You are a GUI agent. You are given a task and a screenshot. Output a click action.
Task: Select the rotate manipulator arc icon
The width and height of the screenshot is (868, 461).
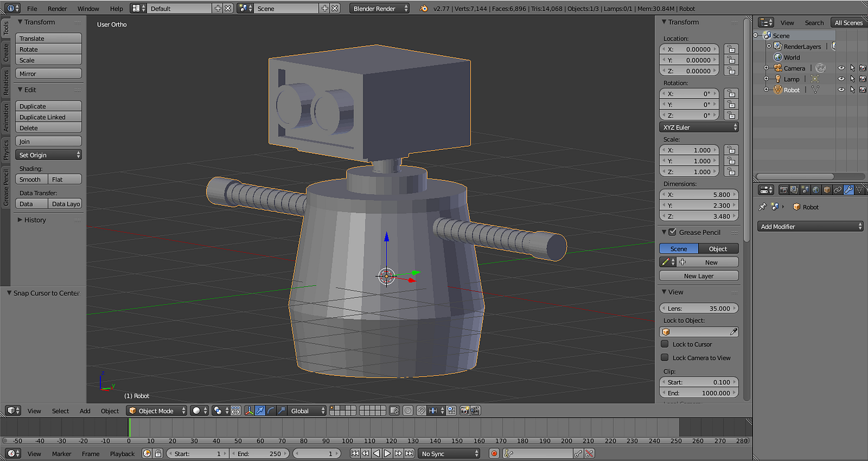coord(271,411)
